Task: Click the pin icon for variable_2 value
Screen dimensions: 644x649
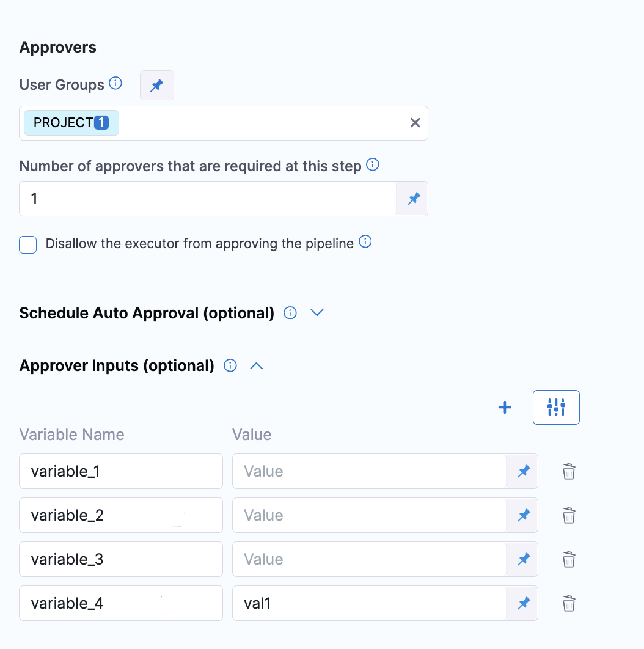Action: click(523, 515)
